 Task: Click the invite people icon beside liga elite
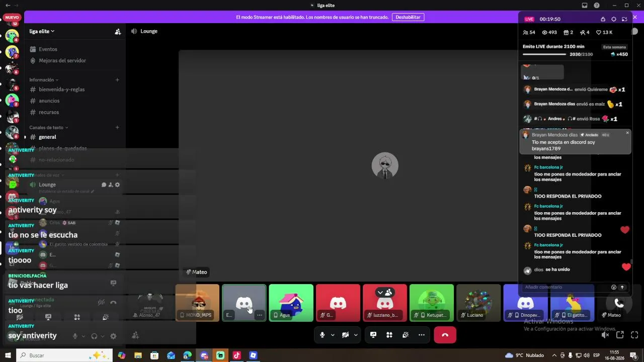[118, 31]
